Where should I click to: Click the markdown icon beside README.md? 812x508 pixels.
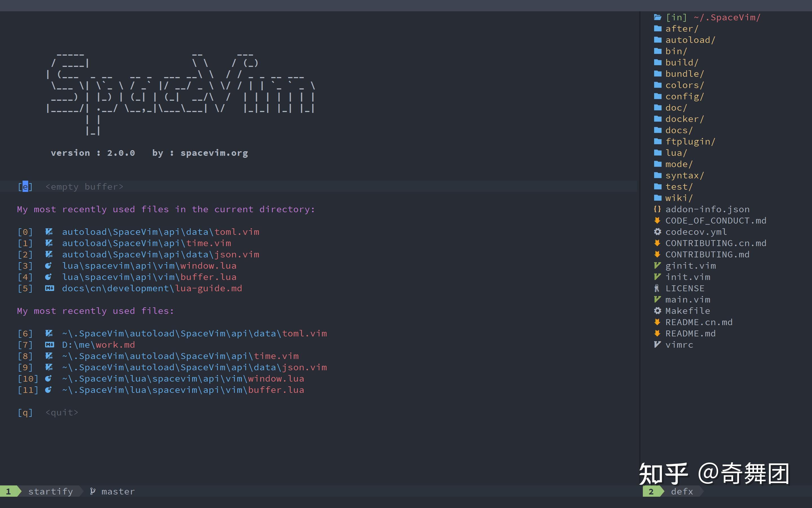click(657, 333)
